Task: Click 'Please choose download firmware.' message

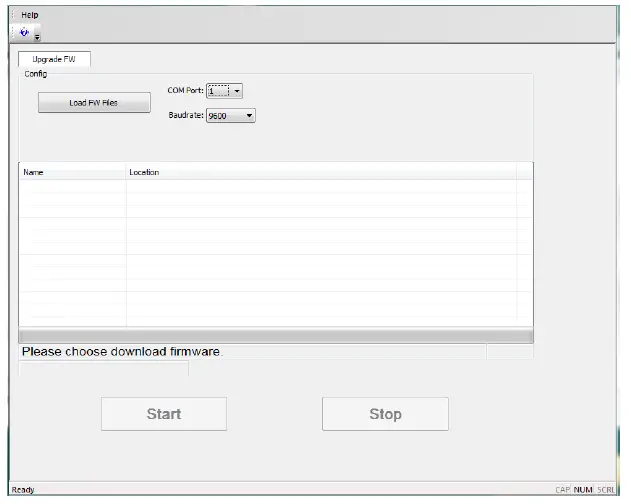Action: [x=122, y=352]
